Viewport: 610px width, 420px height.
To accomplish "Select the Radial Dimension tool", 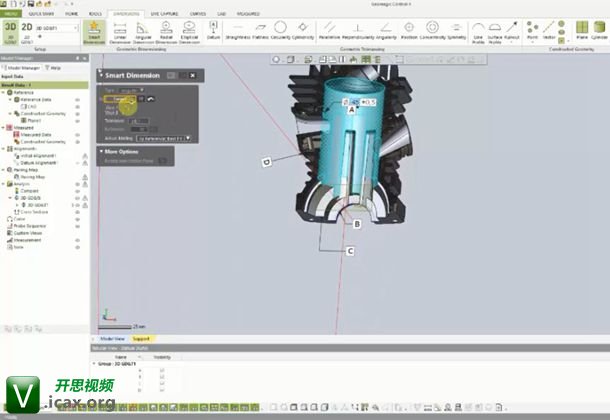I will pyautogui.click(x=166, y=32).
